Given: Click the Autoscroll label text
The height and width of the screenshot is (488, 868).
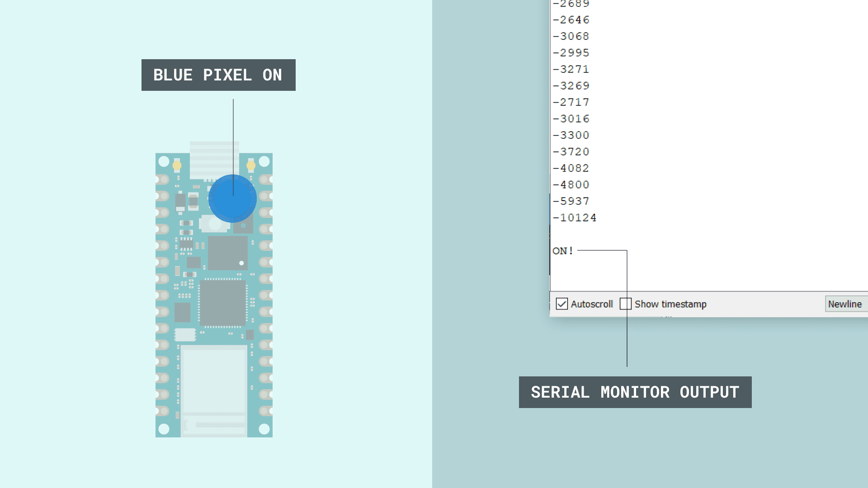Looking at the screenshot, I should (592, 304).
